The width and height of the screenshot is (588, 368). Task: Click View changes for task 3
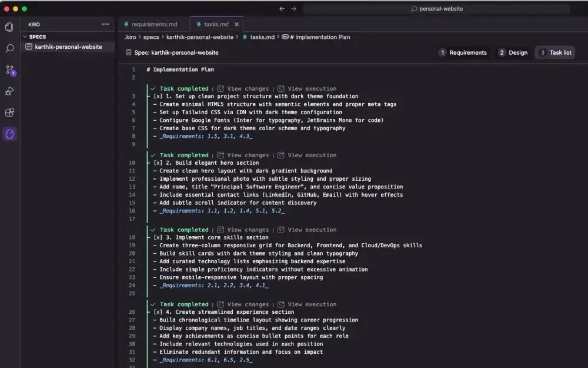(248, 230)
